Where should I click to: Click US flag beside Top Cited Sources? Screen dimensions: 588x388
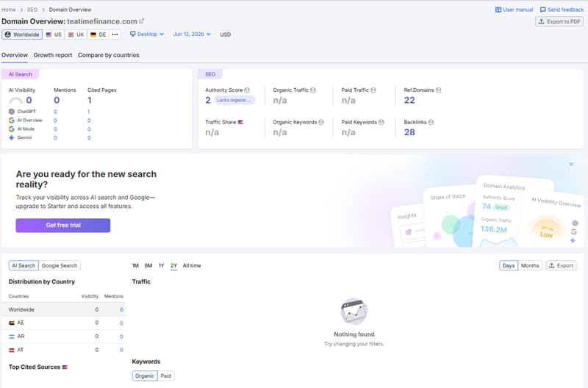65,367
